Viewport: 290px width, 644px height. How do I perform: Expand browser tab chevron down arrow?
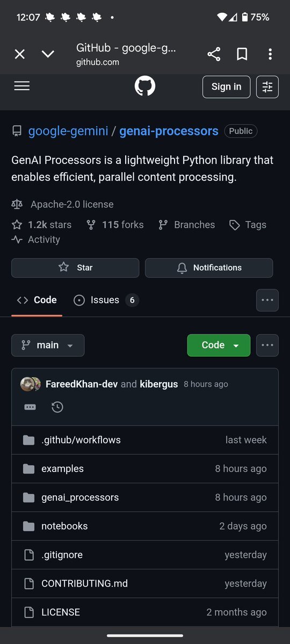[x=48, y=54]
